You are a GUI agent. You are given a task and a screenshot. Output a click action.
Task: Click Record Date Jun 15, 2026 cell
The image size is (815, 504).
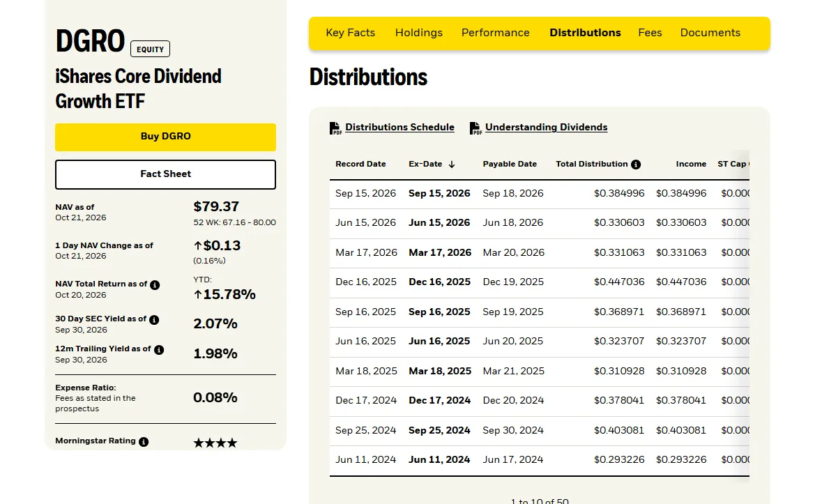tap(365, 222)
